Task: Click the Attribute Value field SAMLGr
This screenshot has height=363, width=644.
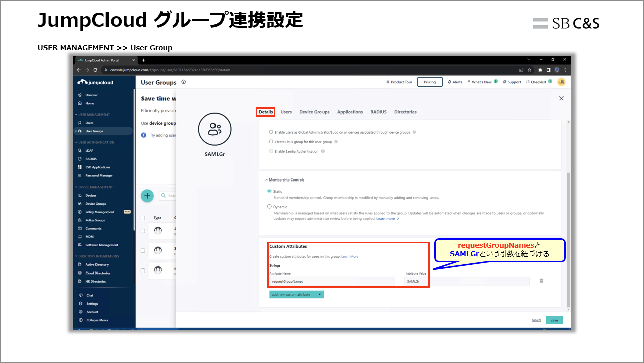Action: pos(468,281)
